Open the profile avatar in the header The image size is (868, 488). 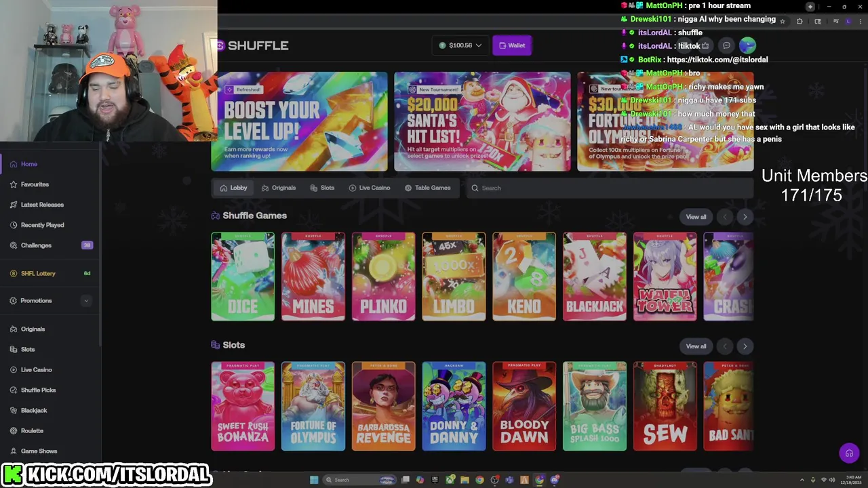[747, 45]
